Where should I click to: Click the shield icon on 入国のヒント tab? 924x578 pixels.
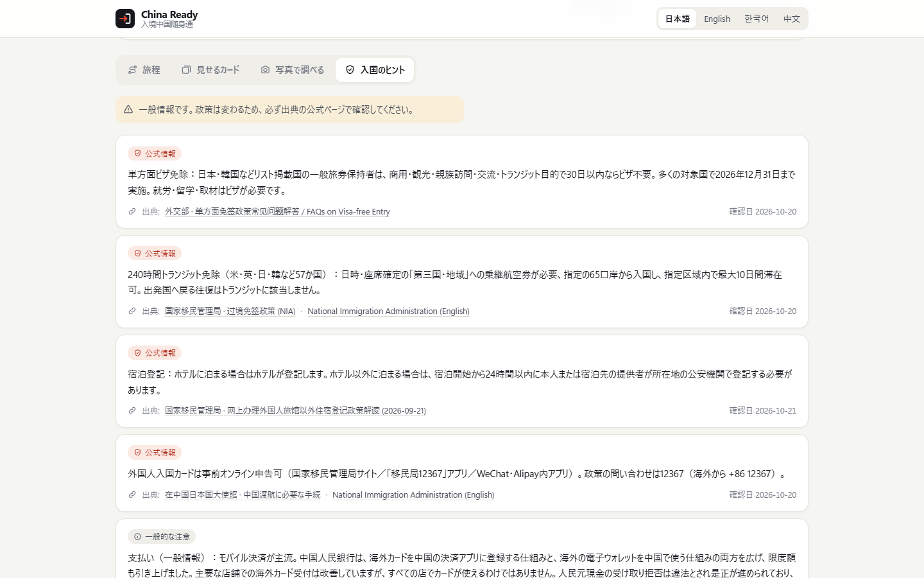click(x=350, y=70)
